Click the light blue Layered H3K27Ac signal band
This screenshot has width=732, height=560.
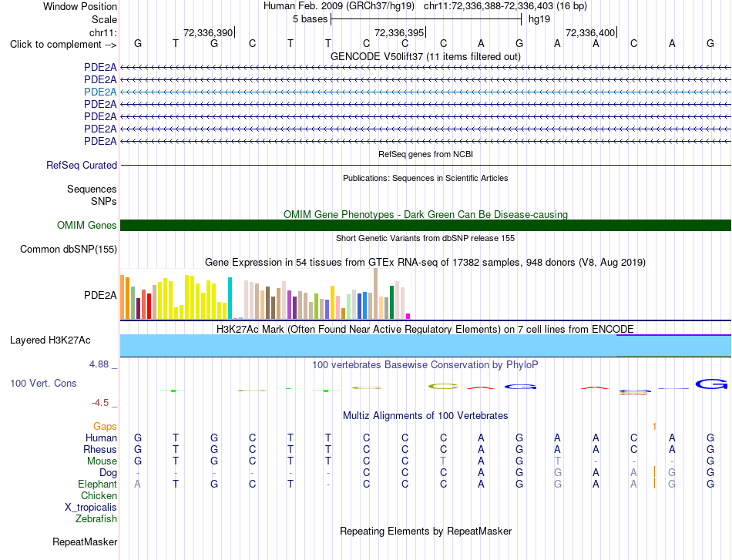425,346
